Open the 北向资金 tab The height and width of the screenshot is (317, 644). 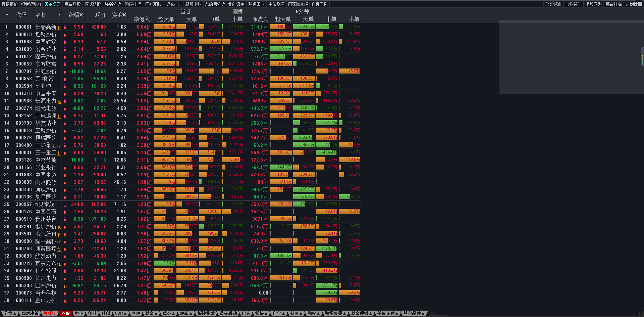click(236, 4)
